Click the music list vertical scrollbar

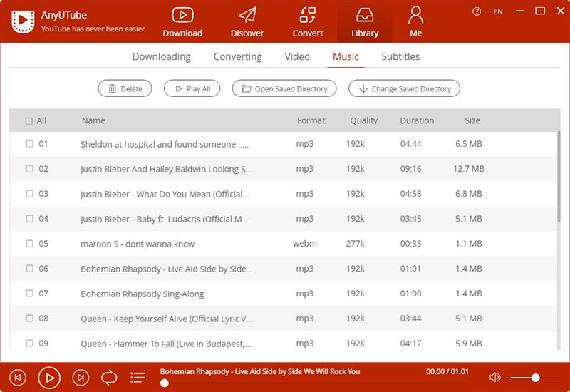[559, 176]
